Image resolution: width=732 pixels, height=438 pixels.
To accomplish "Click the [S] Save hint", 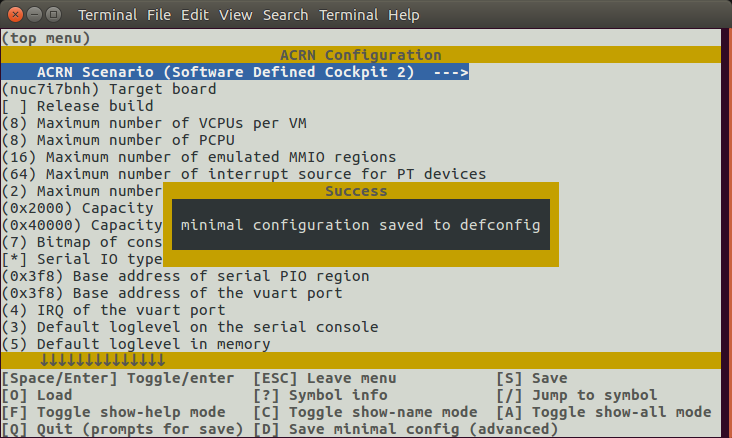I will [532, 378].
